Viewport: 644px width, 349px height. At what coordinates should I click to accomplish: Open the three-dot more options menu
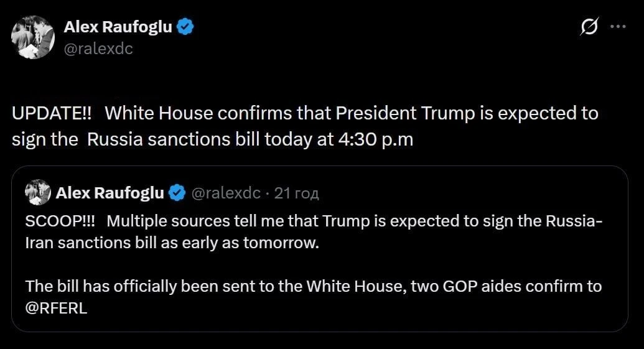point(618,27)
